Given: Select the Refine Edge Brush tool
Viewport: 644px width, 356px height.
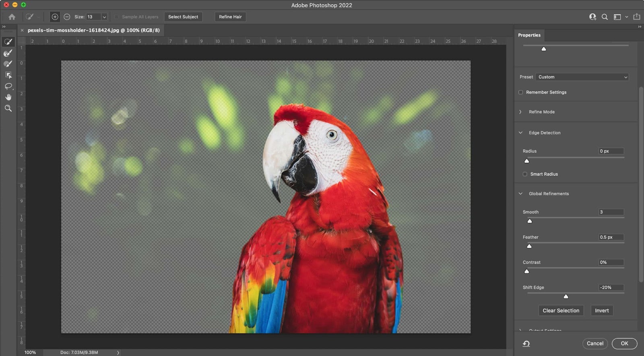Looking at the screenshot, I should (8, 53).
